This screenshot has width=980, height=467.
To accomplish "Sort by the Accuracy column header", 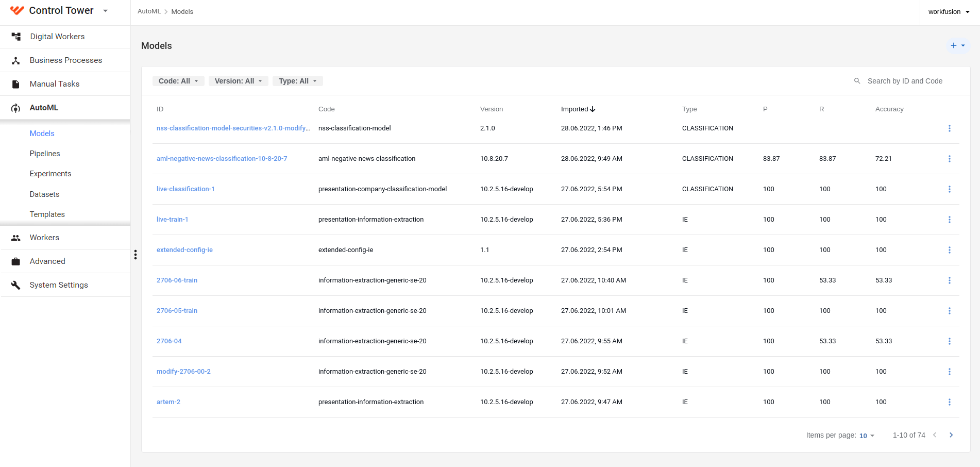I will [889, 109].
